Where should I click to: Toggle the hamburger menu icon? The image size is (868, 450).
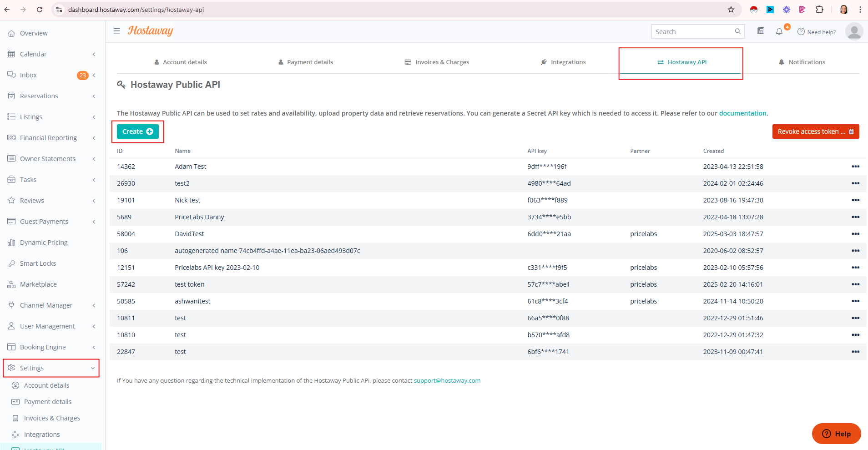(x=117, y=31)
